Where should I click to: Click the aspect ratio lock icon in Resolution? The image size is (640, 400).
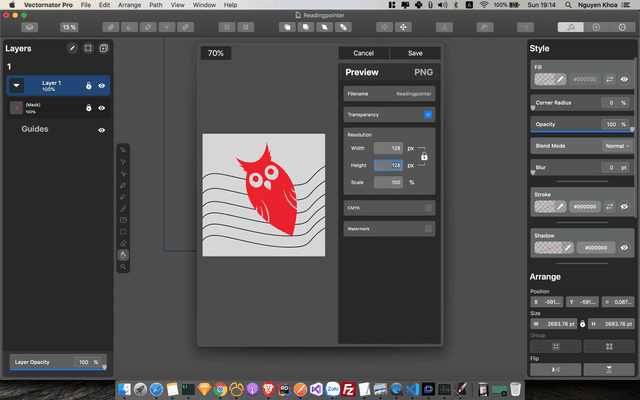[424, 157]
